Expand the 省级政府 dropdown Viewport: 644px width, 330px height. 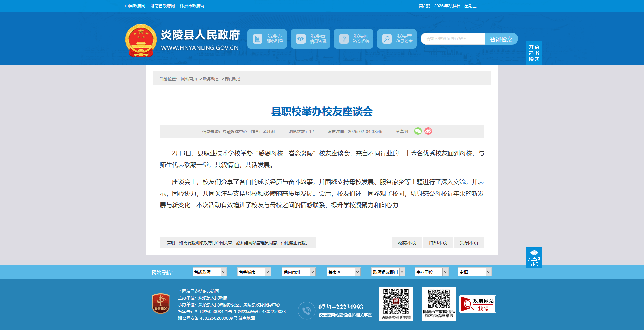[209, 272]
